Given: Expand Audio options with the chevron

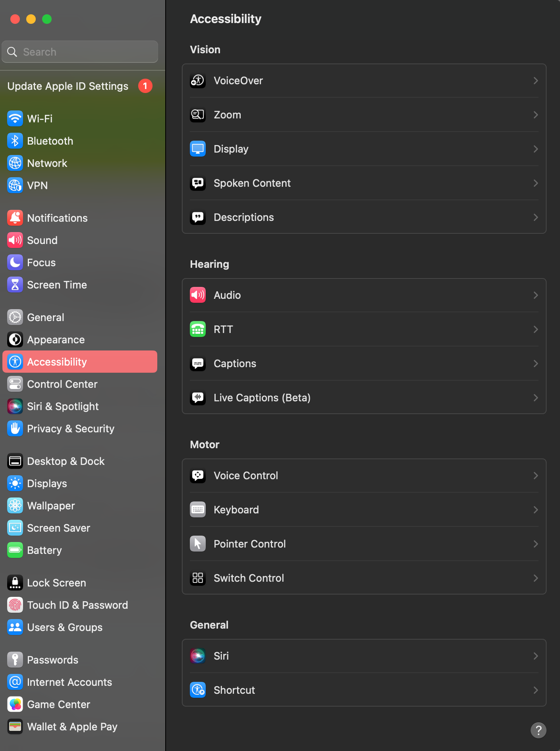Looking at the screenshot, I should (536, 295).
